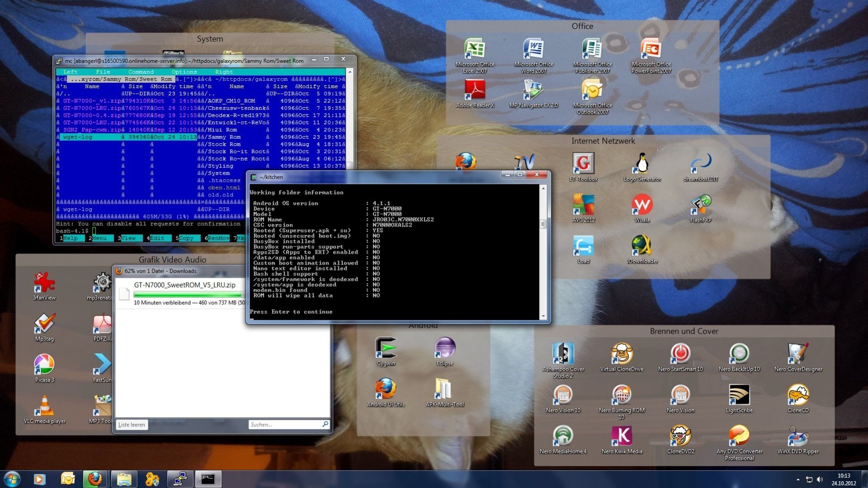Open ET-Toolbox desktop icon

pyautogui.click(x=583, y=167)
